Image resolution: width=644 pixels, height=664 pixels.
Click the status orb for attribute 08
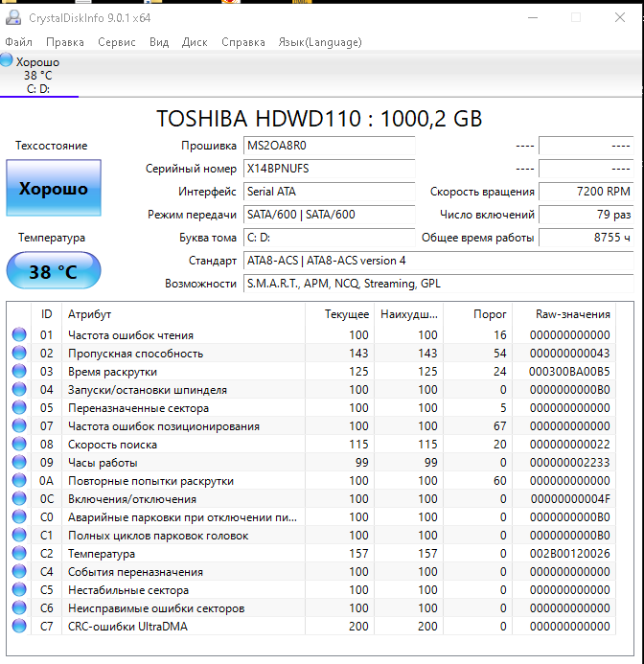click(x=19, y=444)
